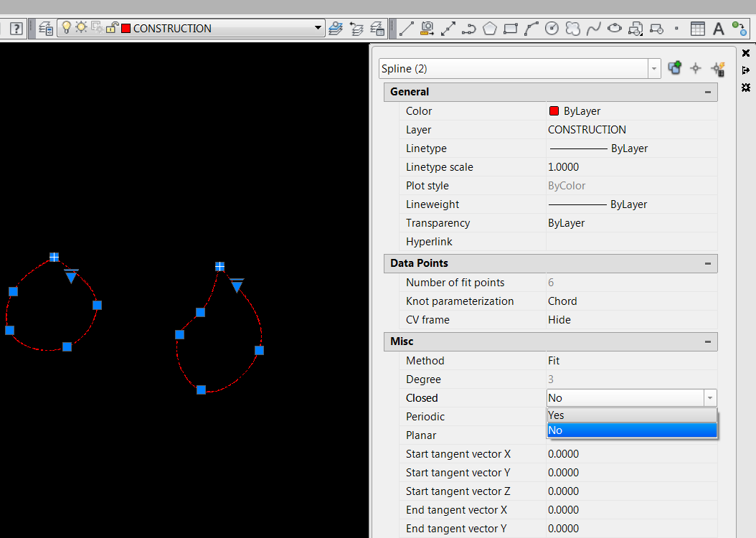Click the camera icon in the Draw toolbar
The image size is (756, 538).
coord(427,29)
